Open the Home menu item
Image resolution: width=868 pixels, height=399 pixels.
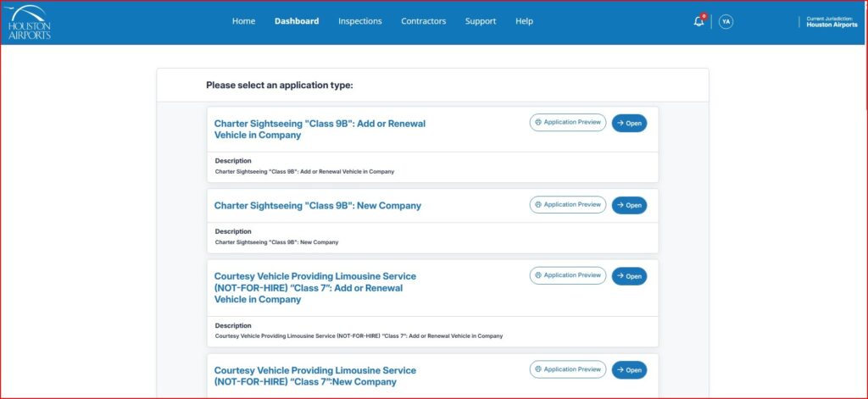click(x=243, y=21)
